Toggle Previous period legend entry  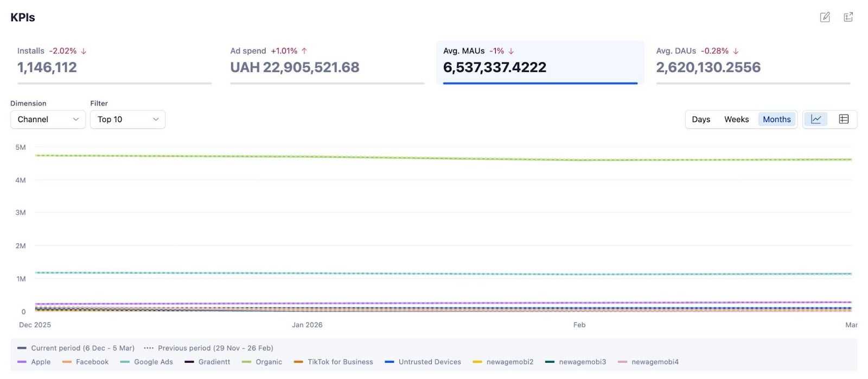coord(208,348)
